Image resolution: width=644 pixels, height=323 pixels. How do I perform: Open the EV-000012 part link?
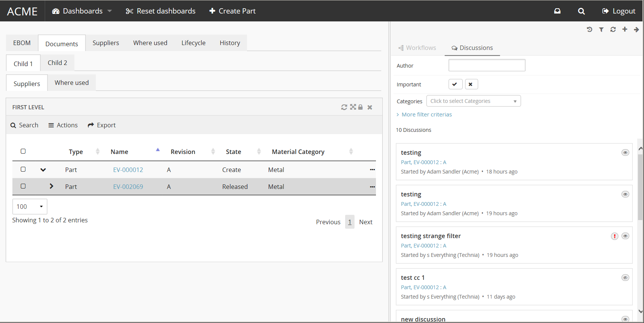click(128, 170)
